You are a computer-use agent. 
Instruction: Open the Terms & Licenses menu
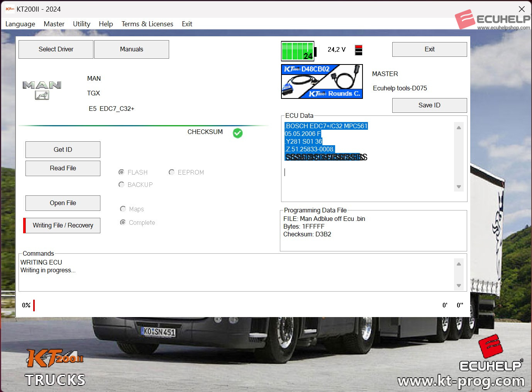[x=147, y=24]
